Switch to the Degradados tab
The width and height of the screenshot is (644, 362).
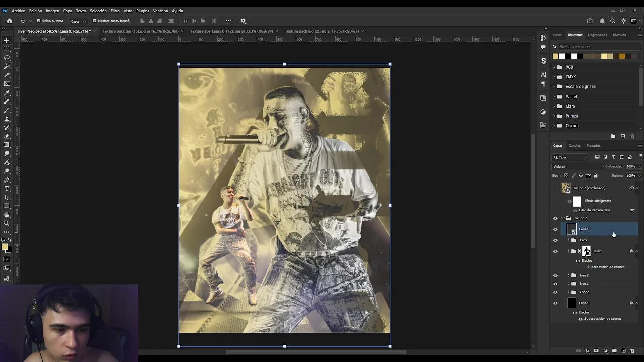pyautogui.click(x=597, y=35)
